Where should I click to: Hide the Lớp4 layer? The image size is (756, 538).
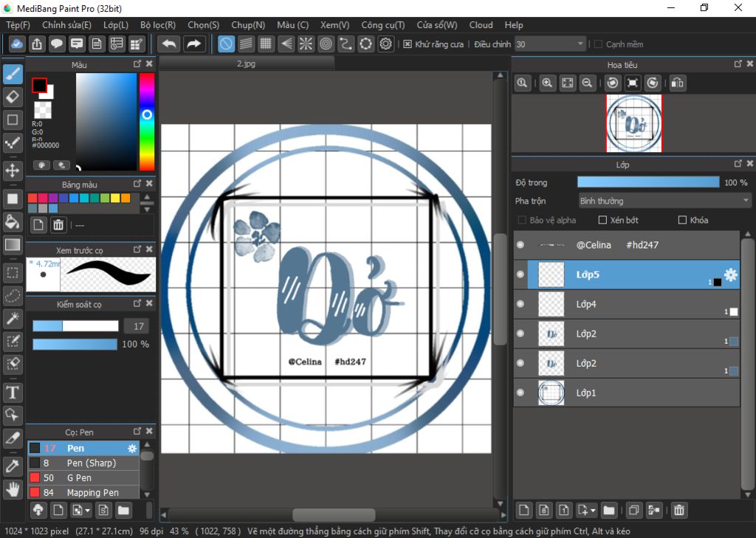click(520, 304)
